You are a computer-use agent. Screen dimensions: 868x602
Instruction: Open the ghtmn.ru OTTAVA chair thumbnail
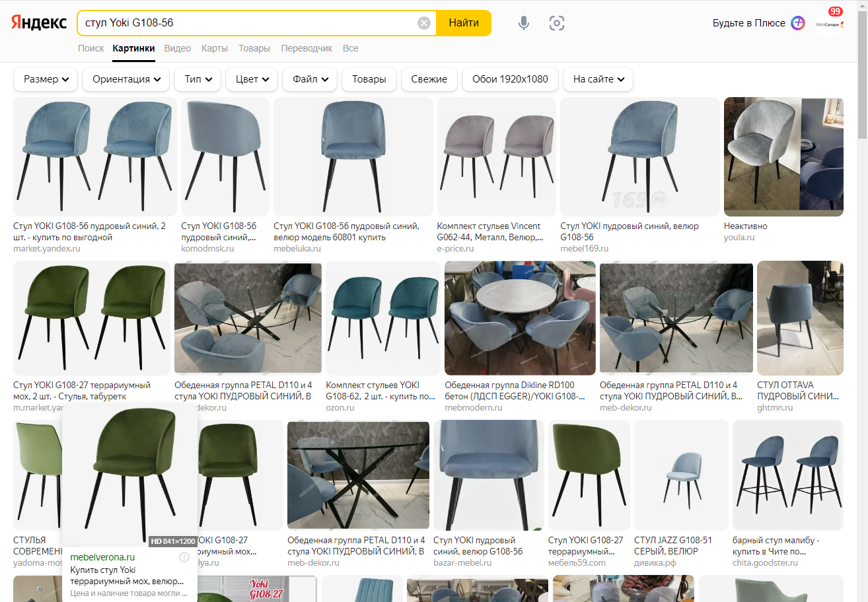[x=800, y=318]
